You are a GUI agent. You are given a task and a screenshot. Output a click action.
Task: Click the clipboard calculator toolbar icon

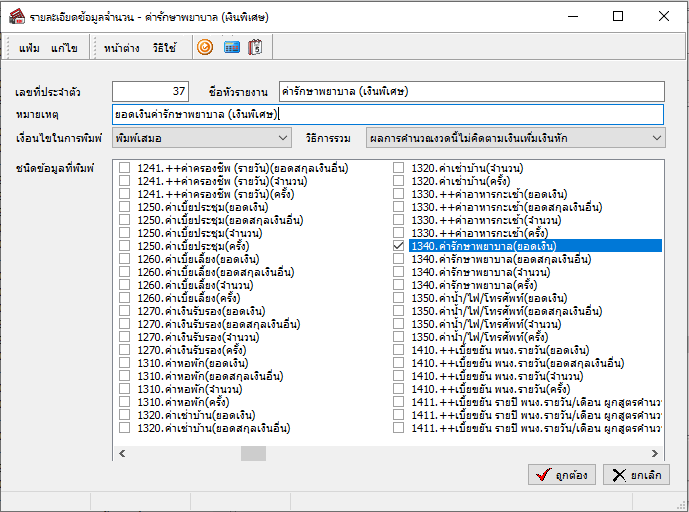[x=255, y=47]
